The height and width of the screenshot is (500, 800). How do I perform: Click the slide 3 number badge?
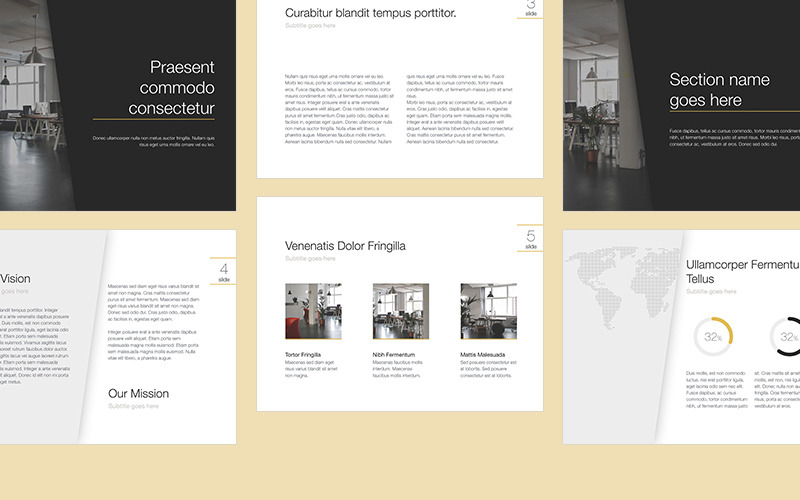tap(531, 9)
